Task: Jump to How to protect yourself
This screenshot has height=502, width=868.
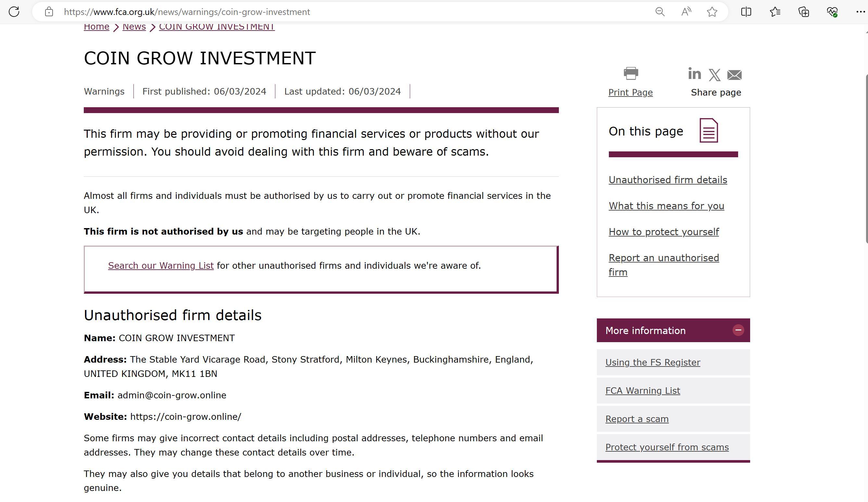Action: (x=663, y=232)
